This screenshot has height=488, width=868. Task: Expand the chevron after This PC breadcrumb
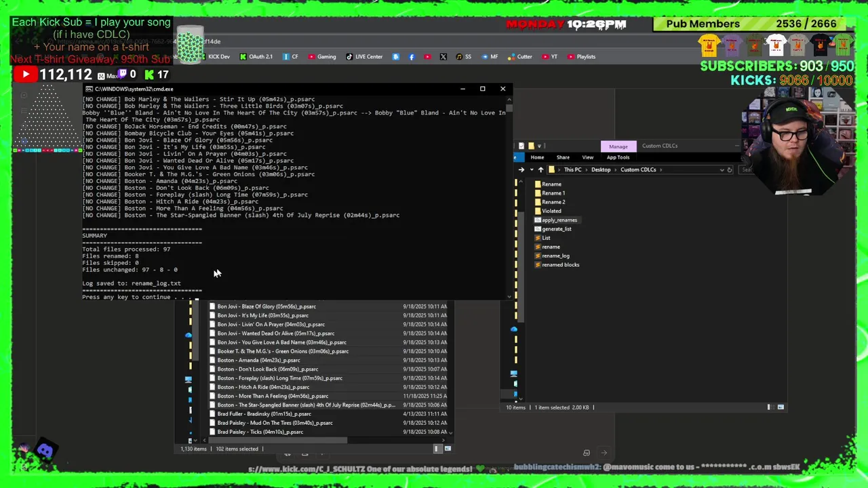pyautogui.click(x=587, y=169)
